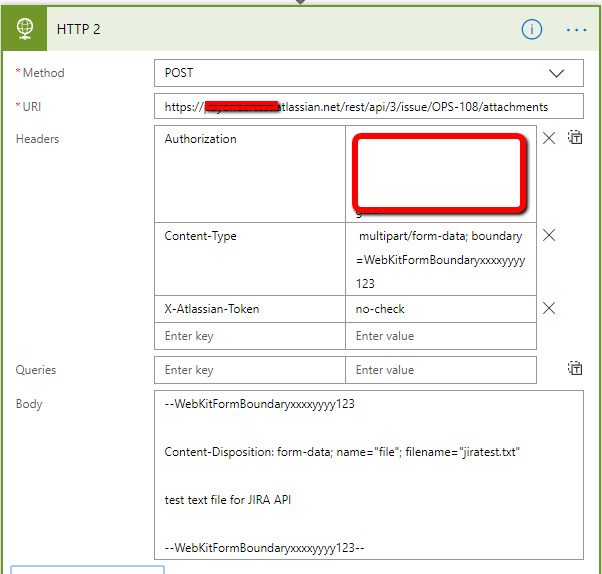Click the URI field label
Screen dimensions: 602x574
(x=31, y=107)
